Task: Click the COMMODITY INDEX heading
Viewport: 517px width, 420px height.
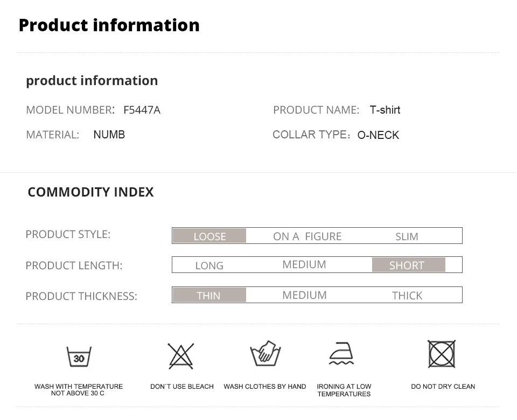Action: tap(90, 192)
